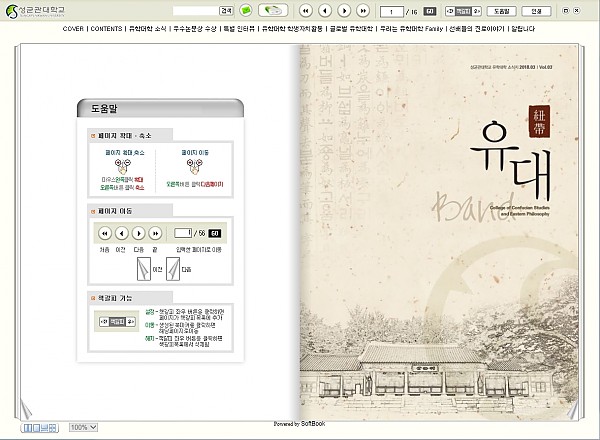Click last-page arrow in help panel
This screenshot has width=600, height=440.
point(155,233)
